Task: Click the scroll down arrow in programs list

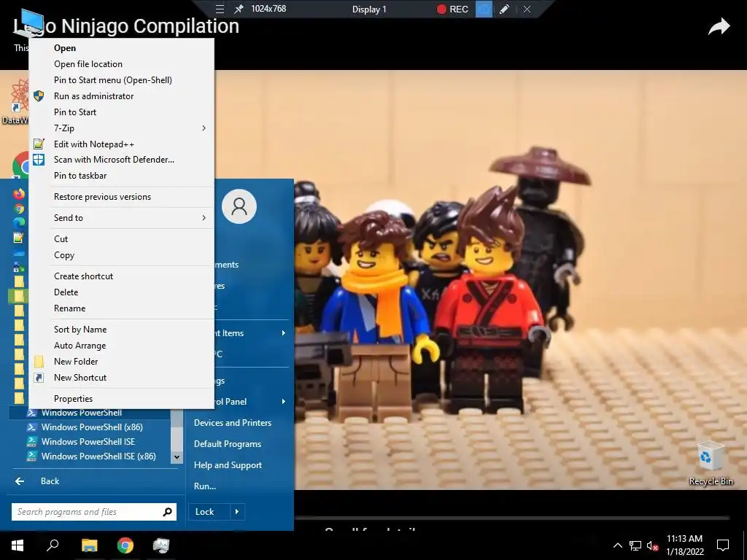Action: click(x=177, y=456)
